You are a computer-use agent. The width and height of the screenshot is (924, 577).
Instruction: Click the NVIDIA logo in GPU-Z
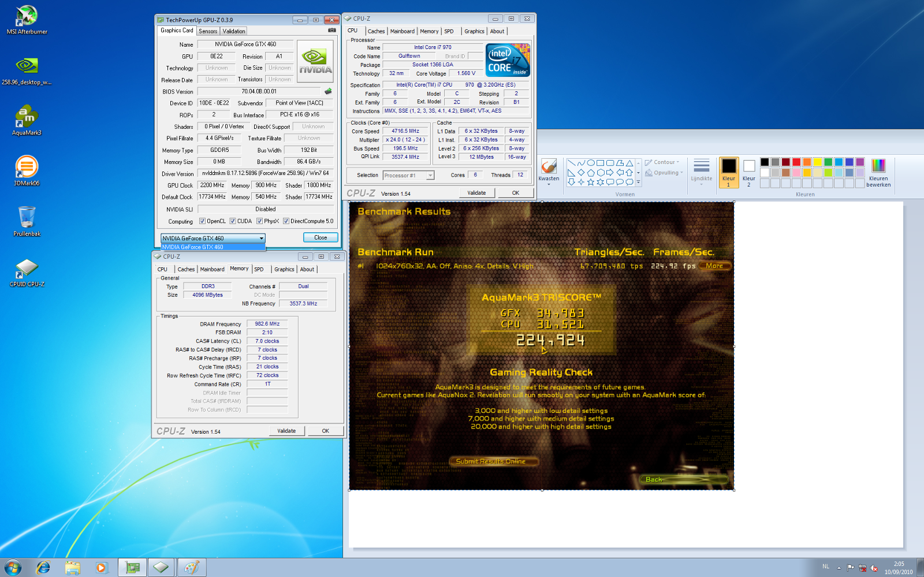tap(315, 61)
